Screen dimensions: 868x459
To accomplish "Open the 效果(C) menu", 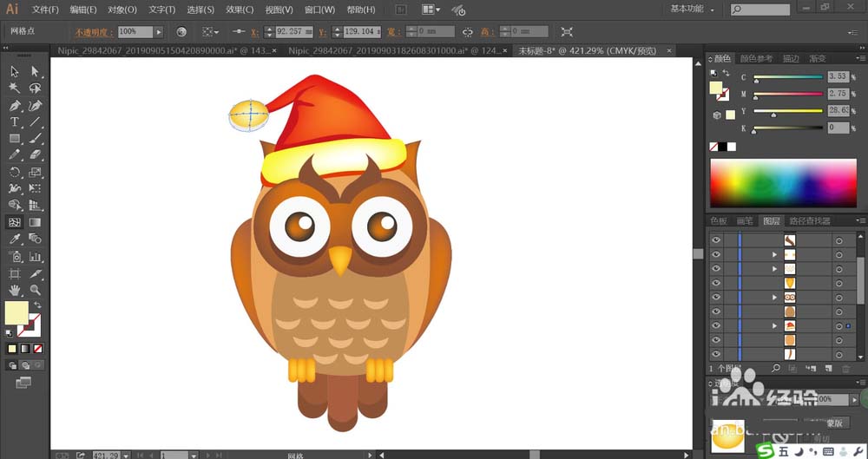I will (x=240, y=10).
